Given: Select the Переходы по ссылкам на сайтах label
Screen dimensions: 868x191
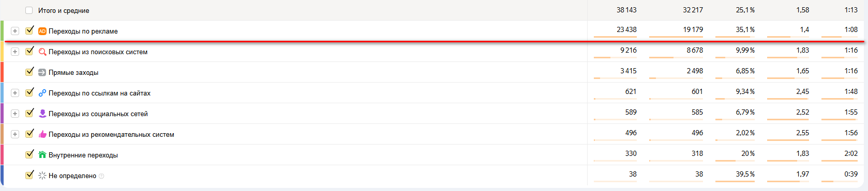Looking at the screenshot, I should coord(99,93).
